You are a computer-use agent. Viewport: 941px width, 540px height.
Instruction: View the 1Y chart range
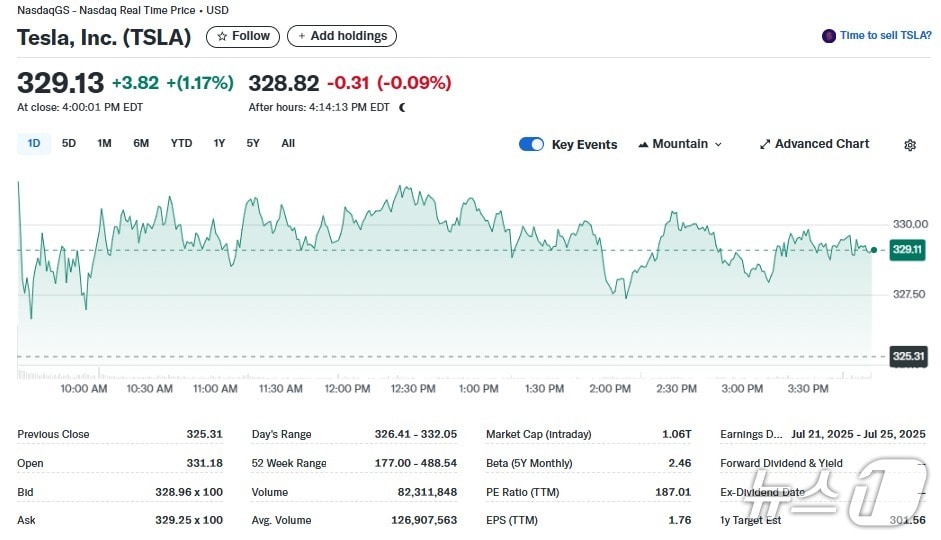pyautogui.click(x=219, y=143)
